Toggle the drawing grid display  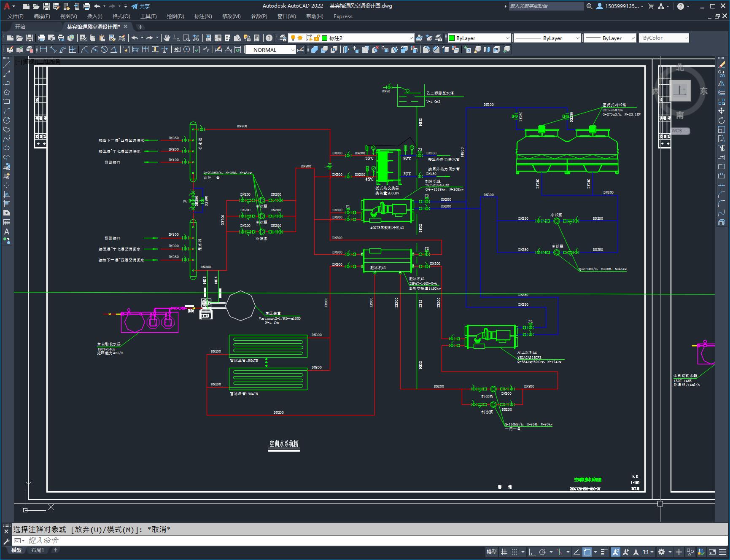[x=504, y=552]
